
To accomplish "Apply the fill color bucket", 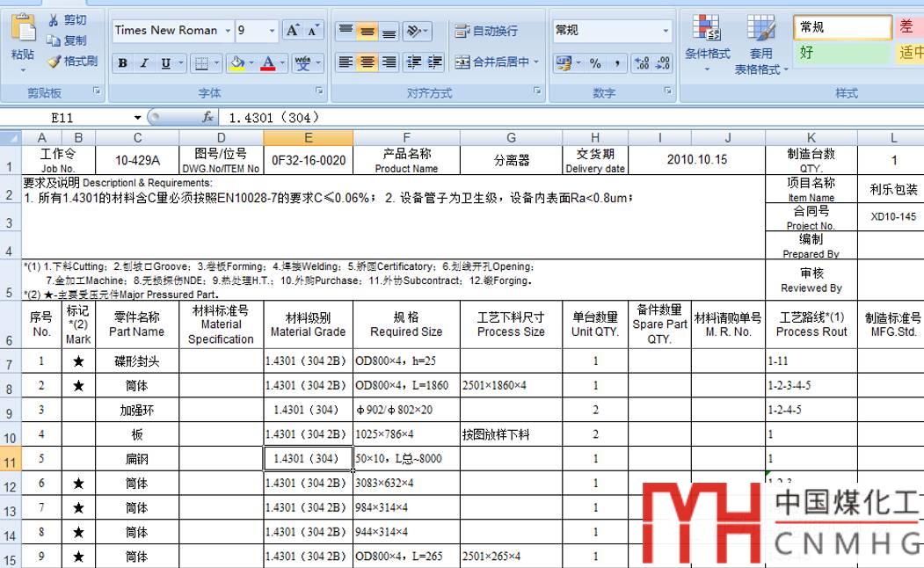I will pos(237,62).
